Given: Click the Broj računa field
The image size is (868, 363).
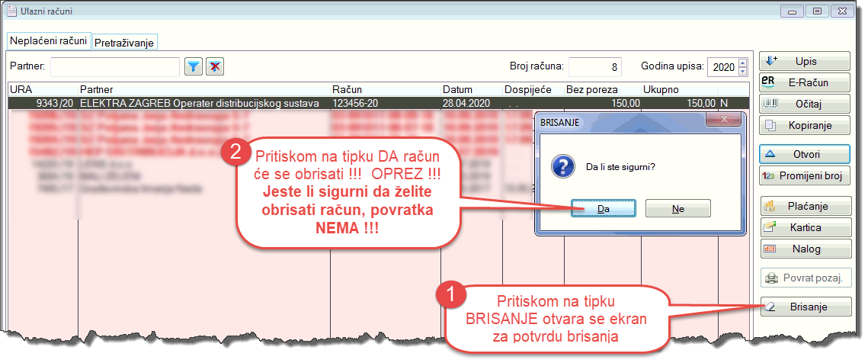Looking at the screenshot, I should pyautogui.click(x=596, y=67).
